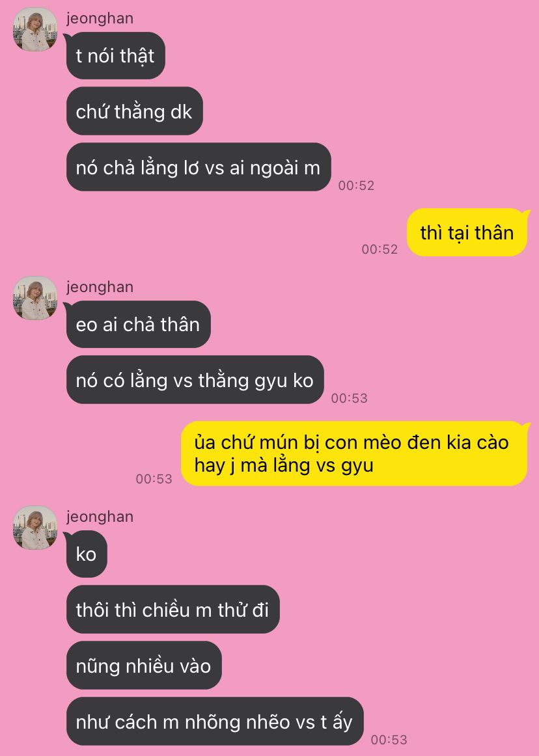The width and height of the screenshot is (539, 756).
Task: Click 'nó có lẳng vs thằng gyu ko' bubble
Action: coord(195,380)
